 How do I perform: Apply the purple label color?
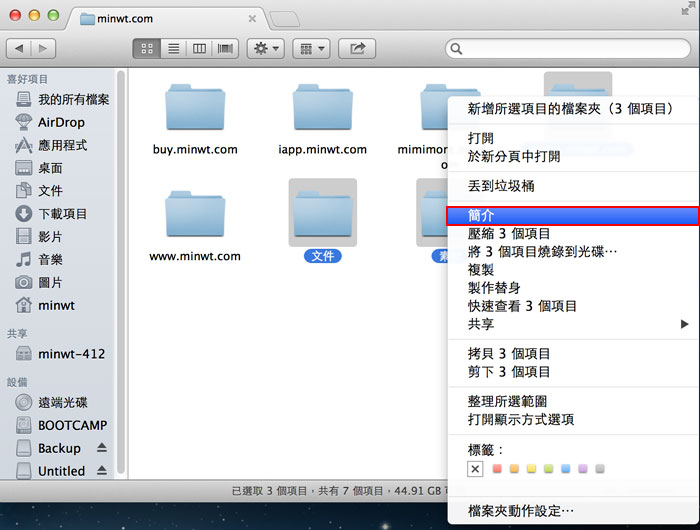pyautogui.click(x=583, y=468)
